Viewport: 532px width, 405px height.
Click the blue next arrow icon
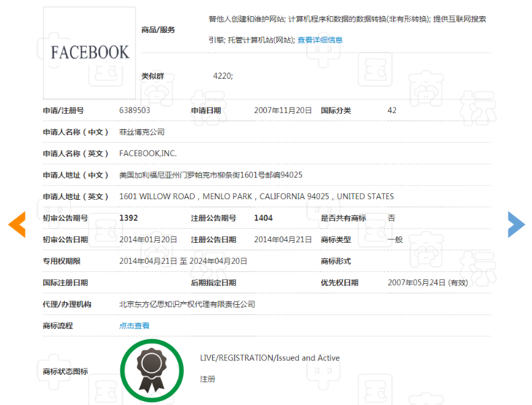pos(517,224)
